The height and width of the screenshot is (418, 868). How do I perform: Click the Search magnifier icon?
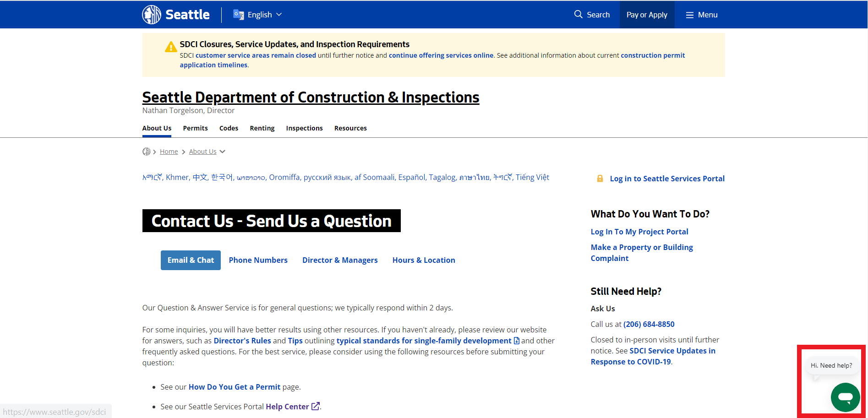pyautogui.click(x=579, y=15)
